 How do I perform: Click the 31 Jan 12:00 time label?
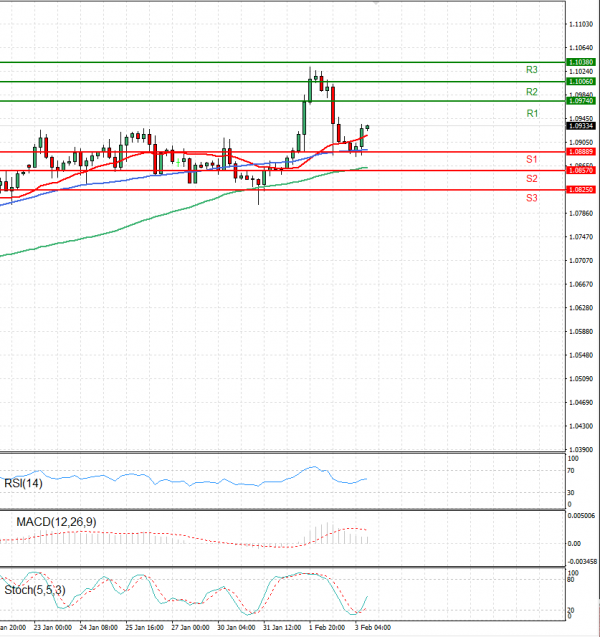(x=282, y=628)
